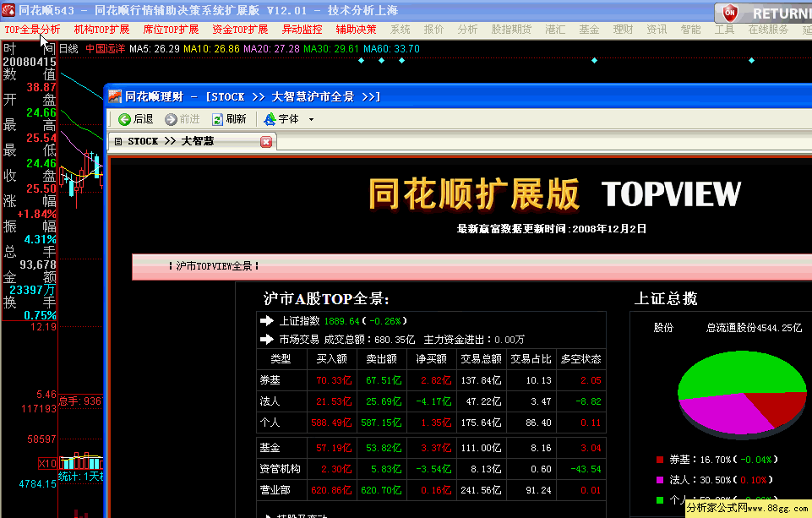Open the 分析 menu
Screen dimensions: 812x518
coord(467,30)
